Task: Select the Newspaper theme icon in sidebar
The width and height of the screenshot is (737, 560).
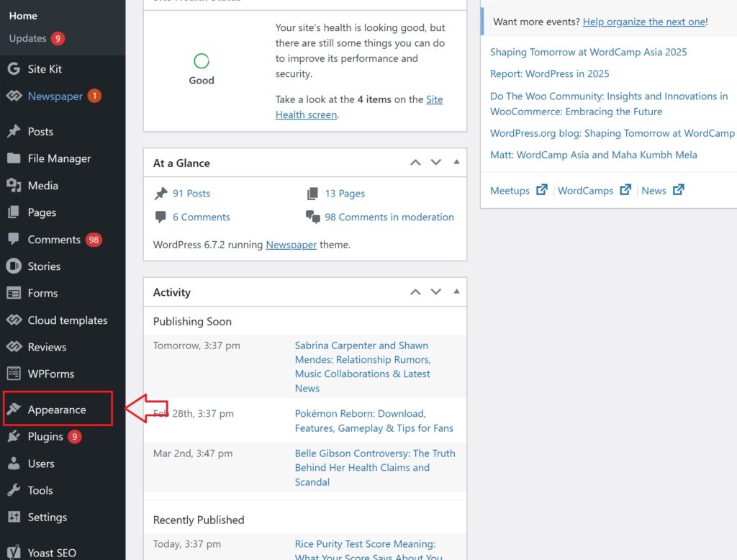Action: click(x=14, y=96)
